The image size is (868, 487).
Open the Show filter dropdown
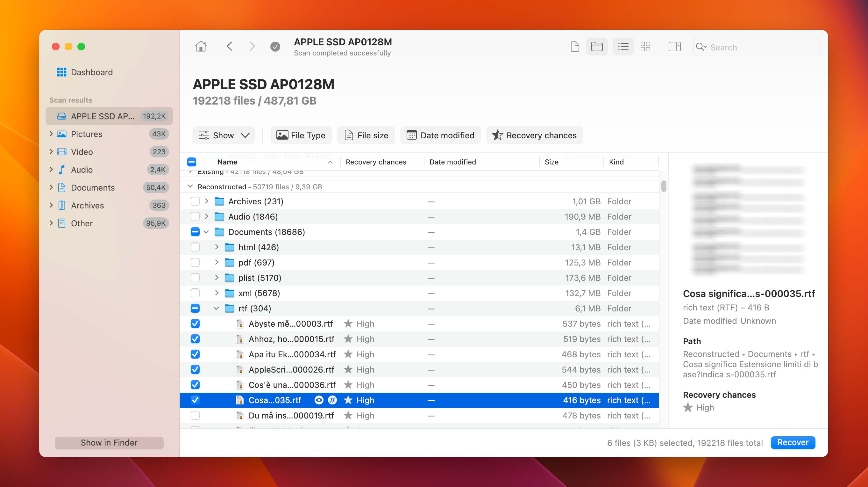tap(224, 135)
